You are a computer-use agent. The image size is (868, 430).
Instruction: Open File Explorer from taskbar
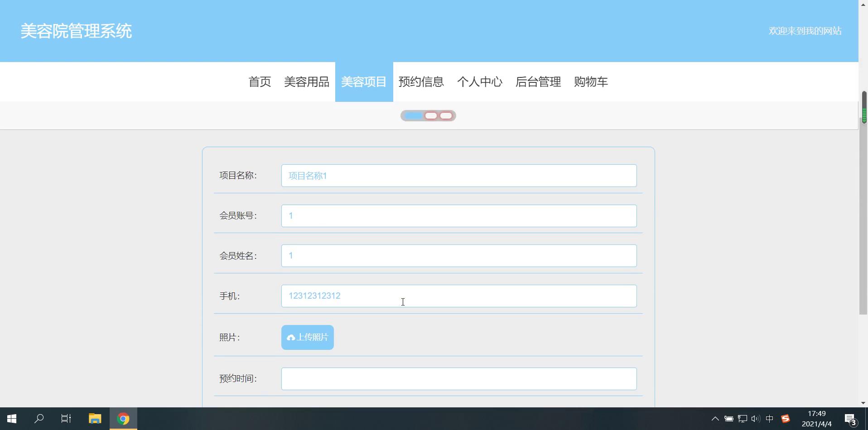pyautogui.click(x=95, y=419)
